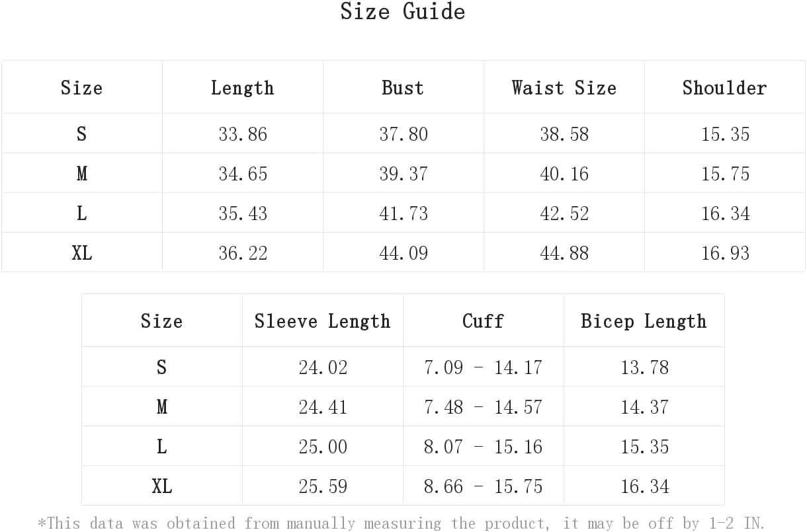Click waist size value 42.52
This screenshot has width=807, height=532.
[564, 213]
